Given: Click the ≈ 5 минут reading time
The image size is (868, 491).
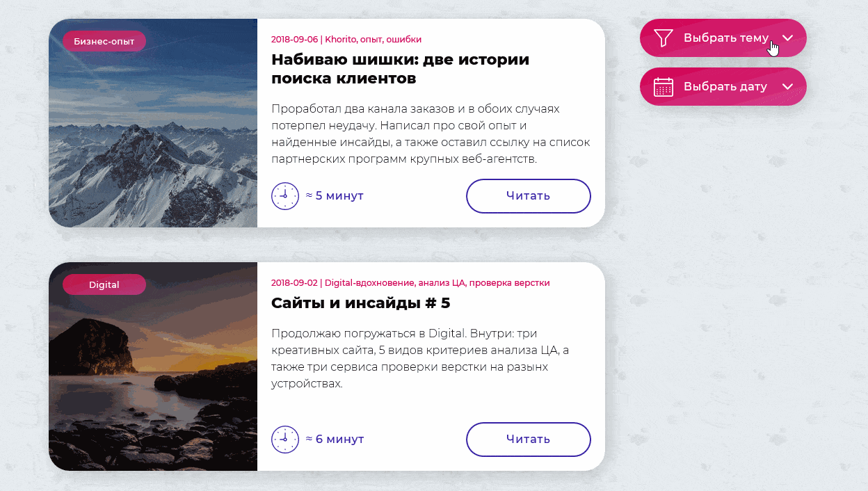Looking at the screenshot, I should tap(335, 196).
